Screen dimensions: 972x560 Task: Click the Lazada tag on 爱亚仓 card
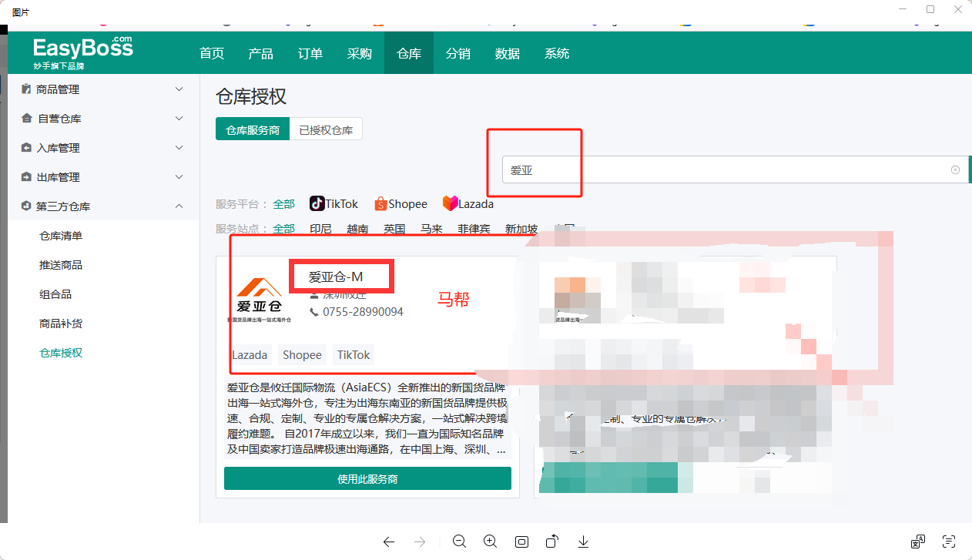click(250, 354)
